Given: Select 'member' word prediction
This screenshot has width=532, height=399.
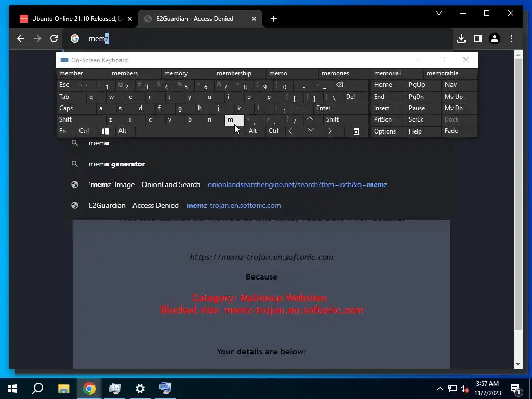Looking at the screenshot, I should click(83, 73).
